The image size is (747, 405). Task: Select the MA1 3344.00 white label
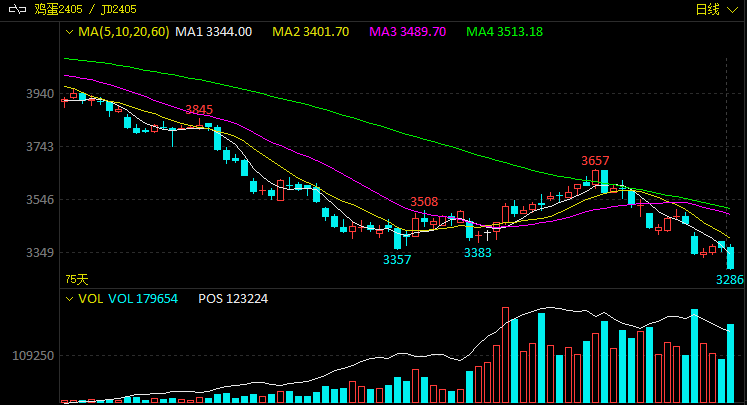[x=213, y=32]
